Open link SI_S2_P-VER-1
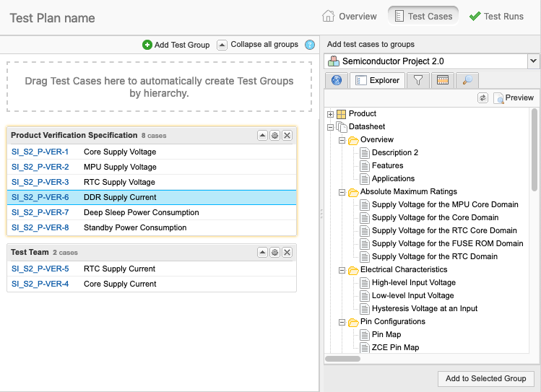This screenshot has width=541, height=392. 40,152
